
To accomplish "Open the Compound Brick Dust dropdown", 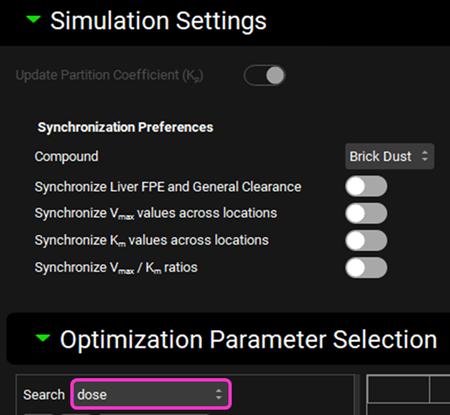I will point(389,156).
